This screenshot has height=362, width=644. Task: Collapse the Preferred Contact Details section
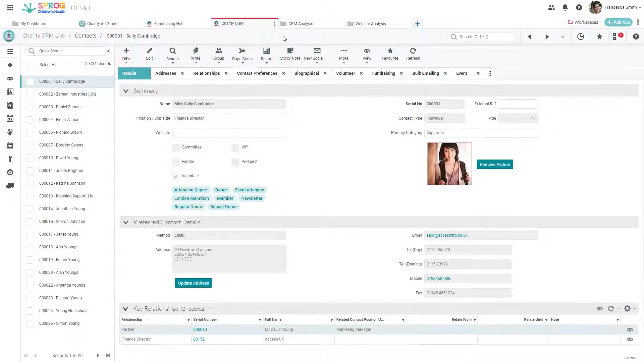126,222
